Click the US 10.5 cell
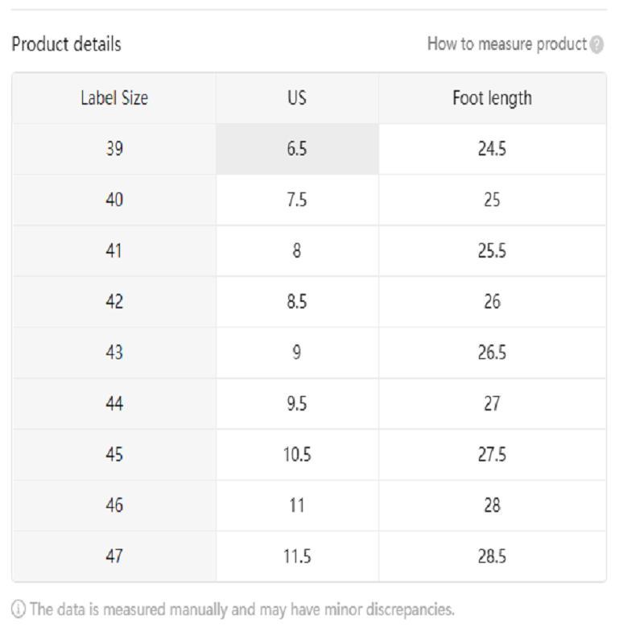The width and height of the screenshot is (644, 644). click(297, 455)
